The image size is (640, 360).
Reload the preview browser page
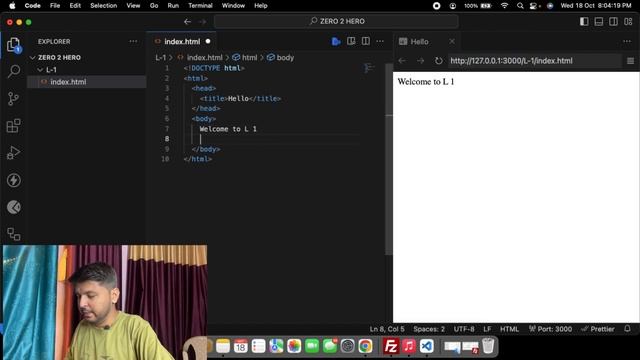click(438, 61)
